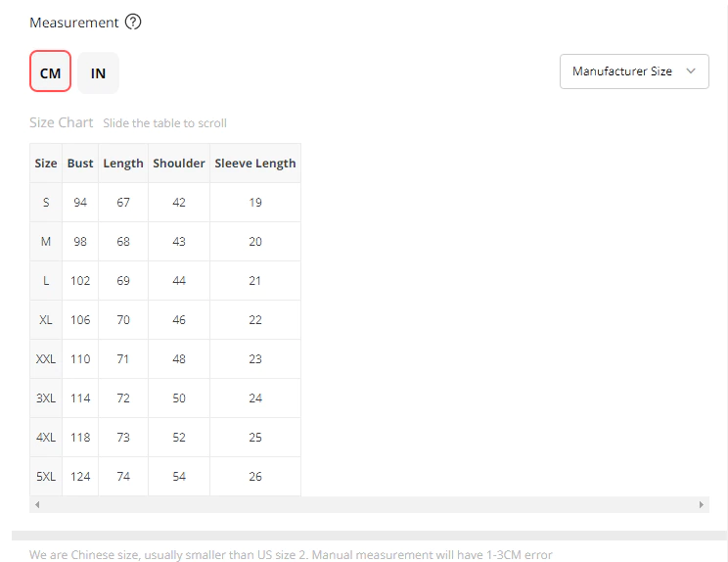The width and height of the screenshot is (728, 562).
Task: Switch measurement units to CM
Action: click(50, 72)
